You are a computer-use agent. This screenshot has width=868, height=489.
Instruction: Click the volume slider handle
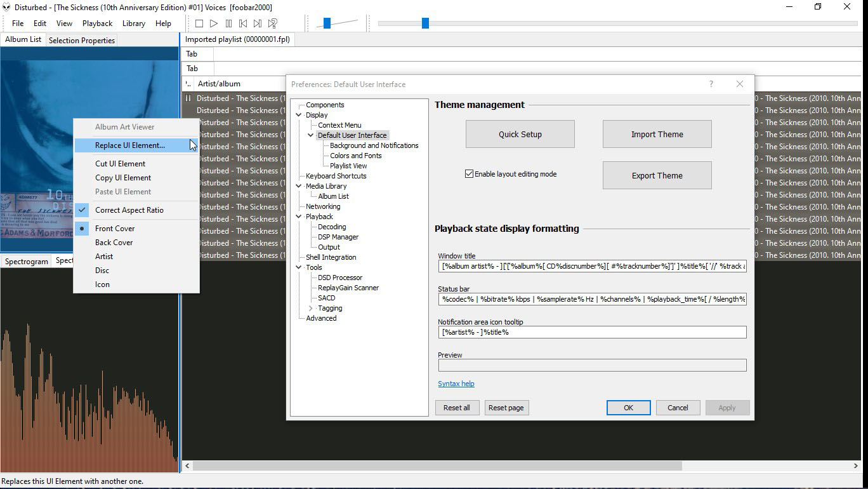[327, 23]
